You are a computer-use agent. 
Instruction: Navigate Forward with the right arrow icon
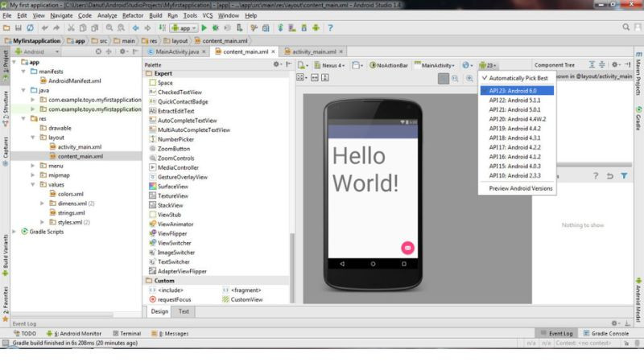click(147, 28)
